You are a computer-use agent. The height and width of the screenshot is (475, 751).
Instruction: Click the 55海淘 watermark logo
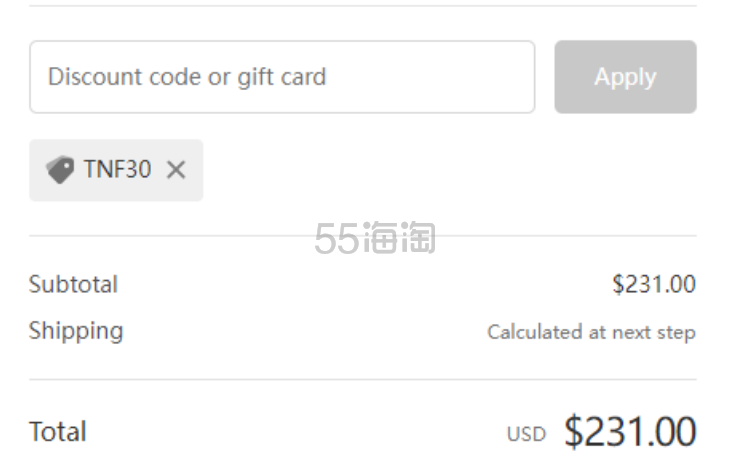pos(375,238)
